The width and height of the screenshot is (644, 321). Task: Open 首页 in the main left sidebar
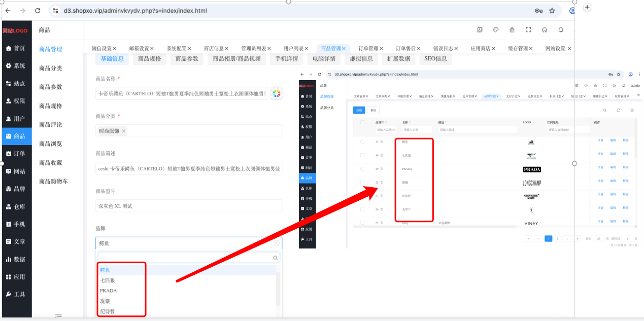[16, 48]
